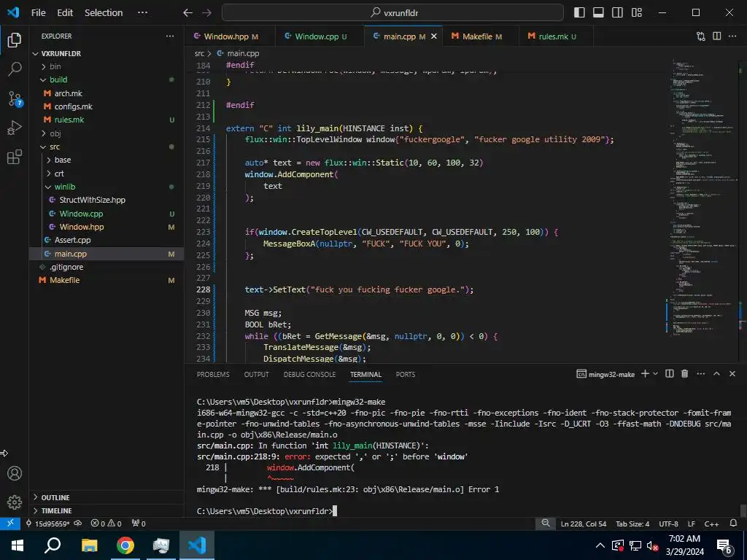The width and height of the screenshot is (747, 560).
Task: Select encoding UTF-8
Action: 668,524
